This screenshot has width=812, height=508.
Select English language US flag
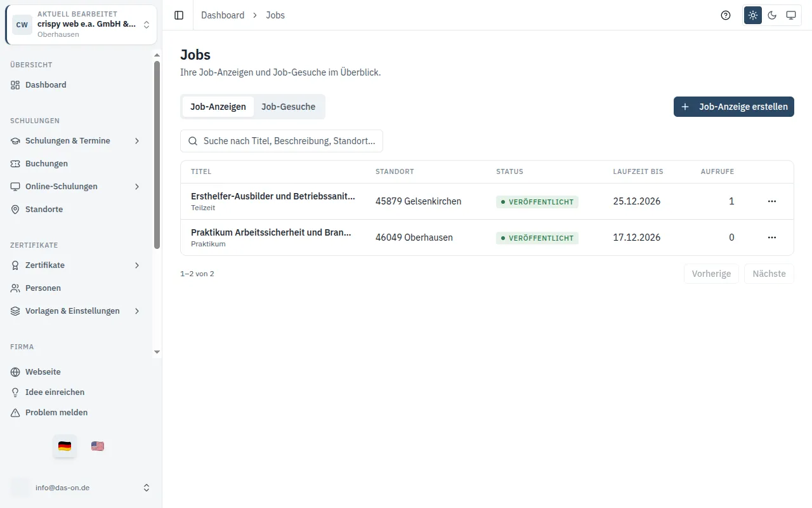click(98, 446)
